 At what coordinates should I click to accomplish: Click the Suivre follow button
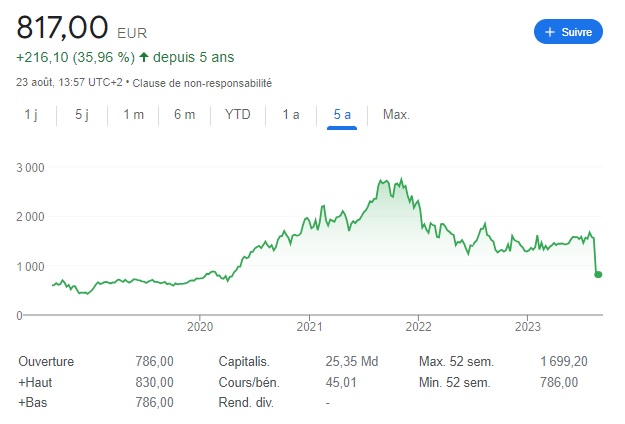click(x=568, y=32)
